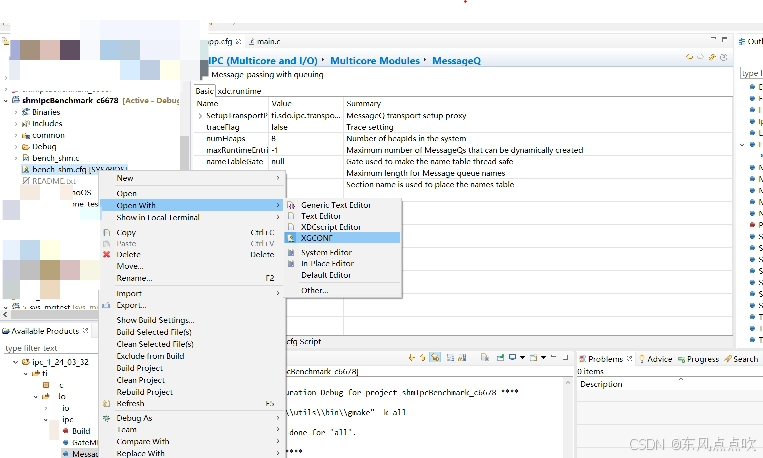Click Rename... in the context menu

(134, 278)
